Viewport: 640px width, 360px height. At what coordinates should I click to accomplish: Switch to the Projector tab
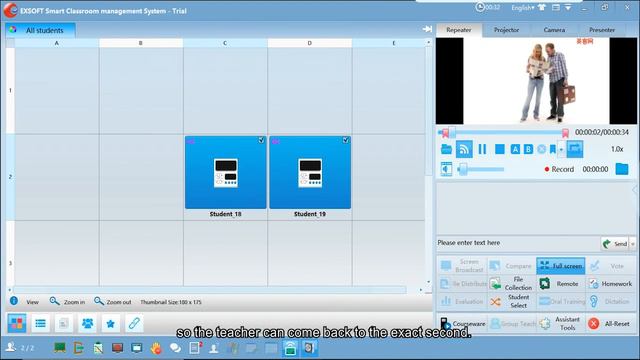pyautogui.click(x=506, y=30)
